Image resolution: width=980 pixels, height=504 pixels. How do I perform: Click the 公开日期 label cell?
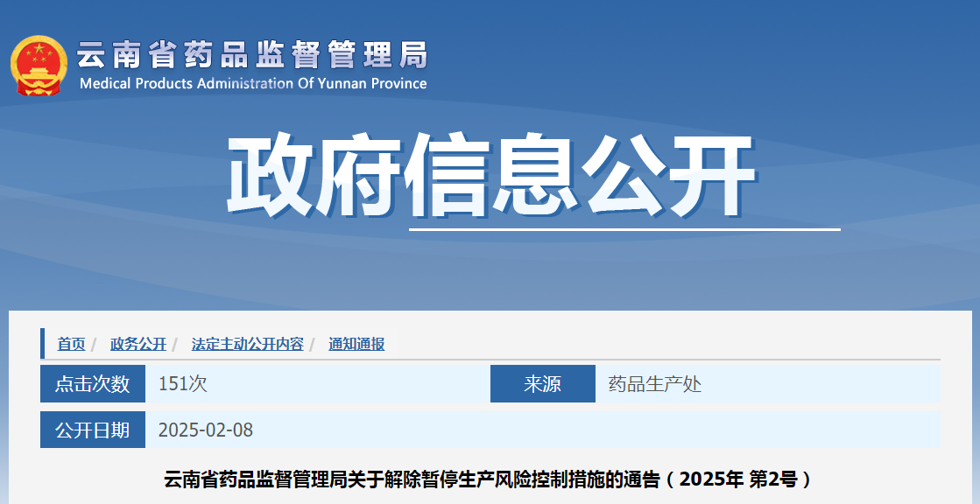pyautogui.click(x=93, y=430)
